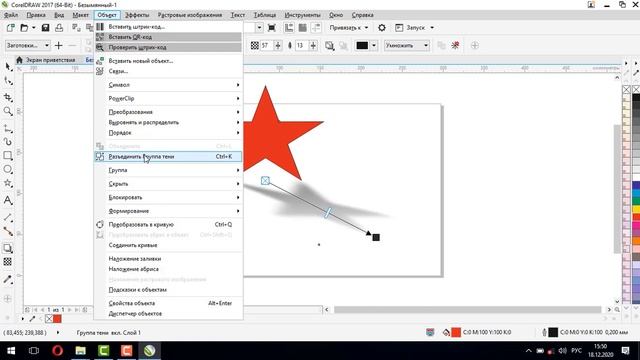640x360 pixels.
Task: Open the Растровые изображения menu
Action: tap(190, 15)
